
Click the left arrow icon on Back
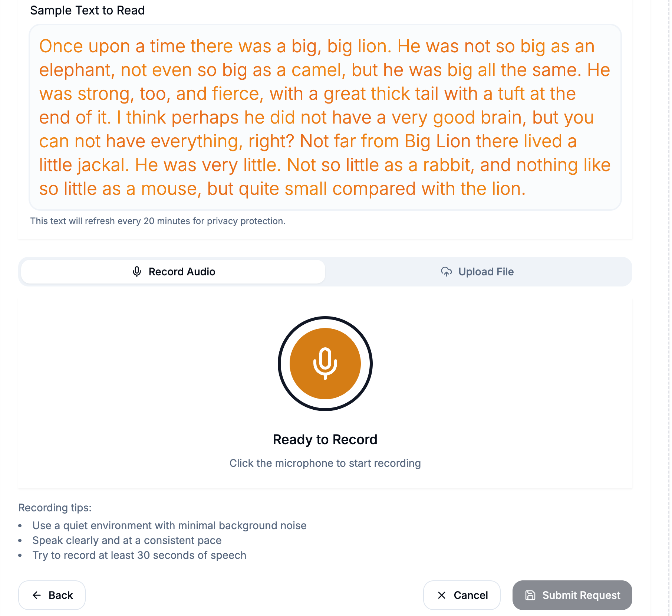(x=37, y=595)
